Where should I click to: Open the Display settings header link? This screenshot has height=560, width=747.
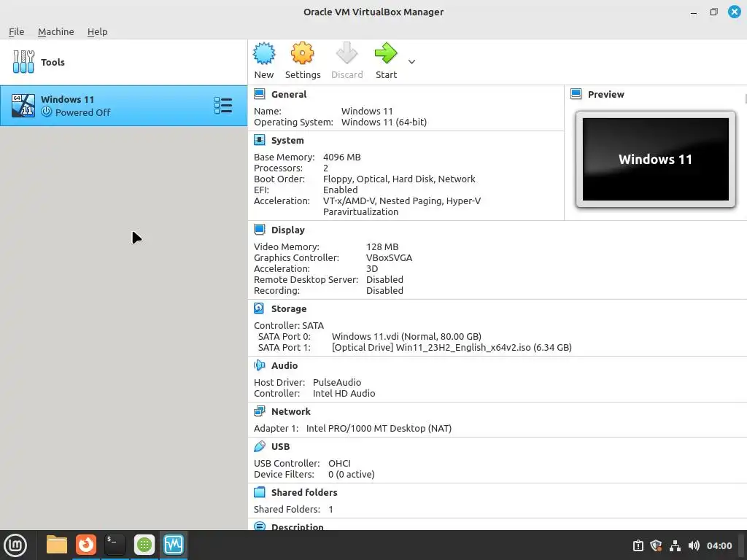click(287, 230)
